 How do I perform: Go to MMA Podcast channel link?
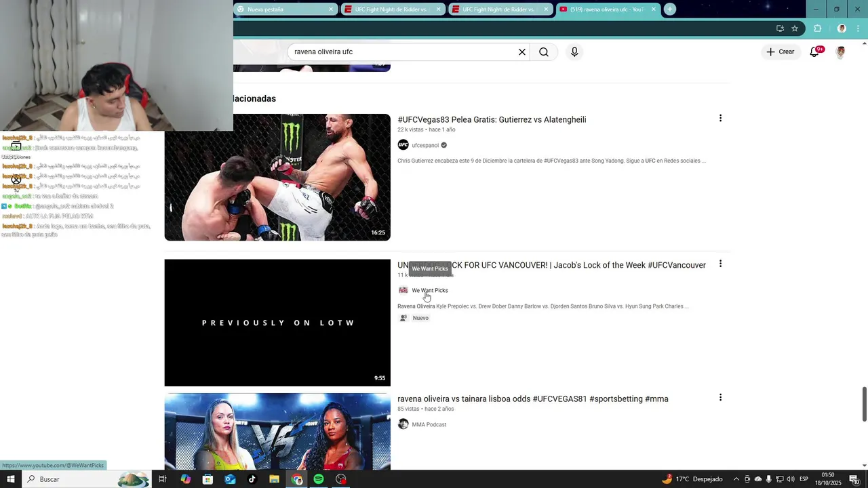[429, 425]
